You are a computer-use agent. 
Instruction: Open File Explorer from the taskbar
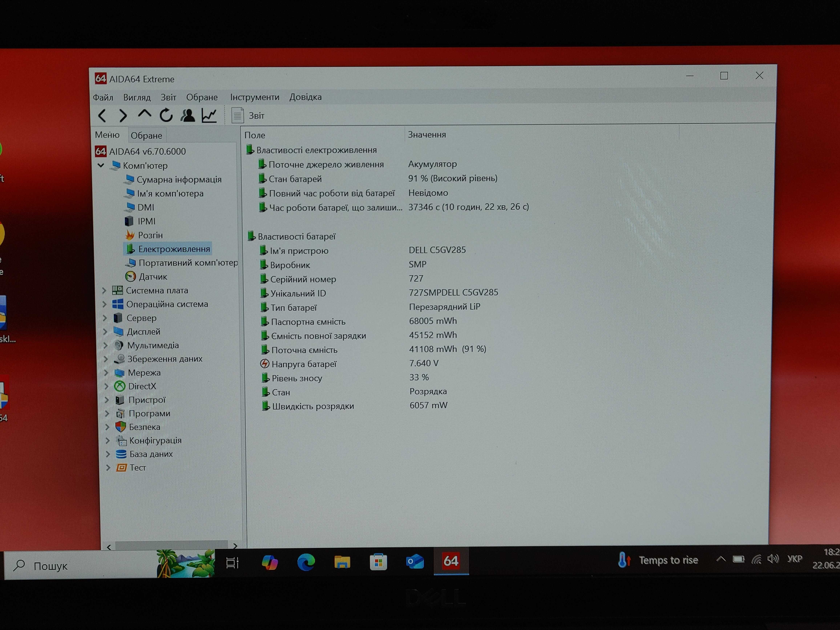[342, 562]
